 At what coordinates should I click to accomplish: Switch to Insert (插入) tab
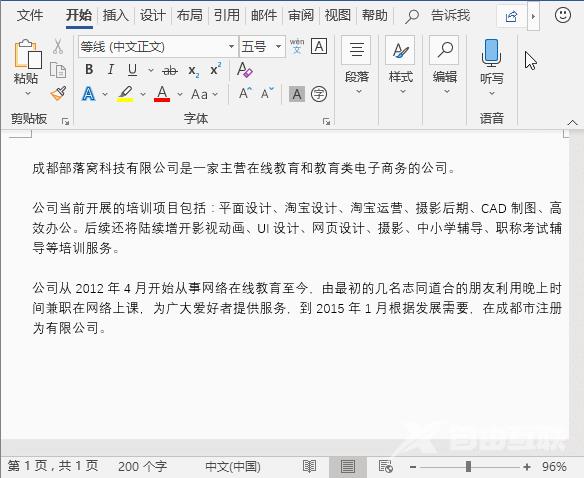click(116, 16)
